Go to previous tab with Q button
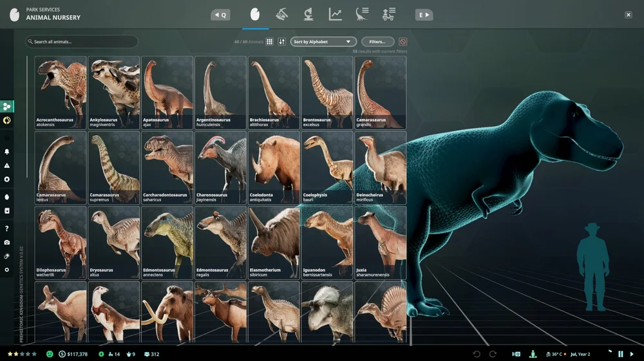Screen dimensions: 644x361 pos(220,15)
